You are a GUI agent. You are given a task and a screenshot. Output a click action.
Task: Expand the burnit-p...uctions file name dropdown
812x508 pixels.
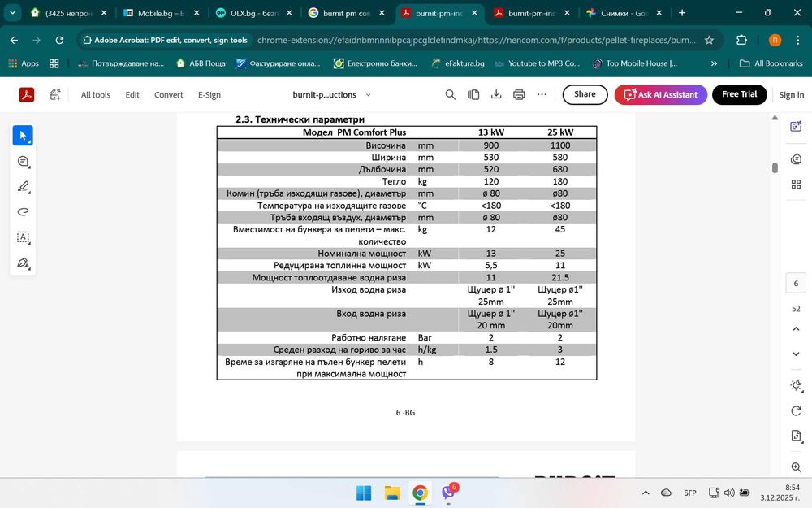click(368, 95)
